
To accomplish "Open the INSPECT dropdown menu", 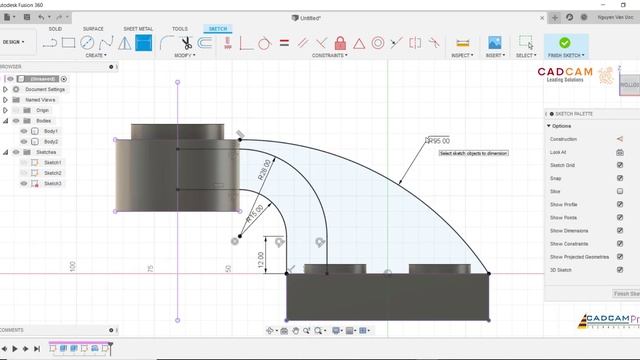I will (462, 55).
